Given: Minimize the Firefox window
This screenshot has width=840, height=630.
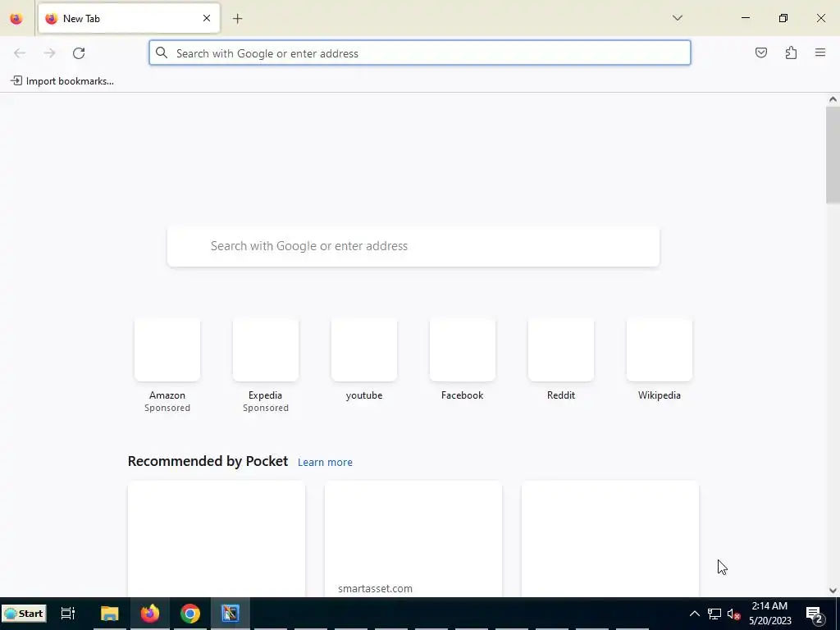Looking at the screenshot, I should (745, 18).
